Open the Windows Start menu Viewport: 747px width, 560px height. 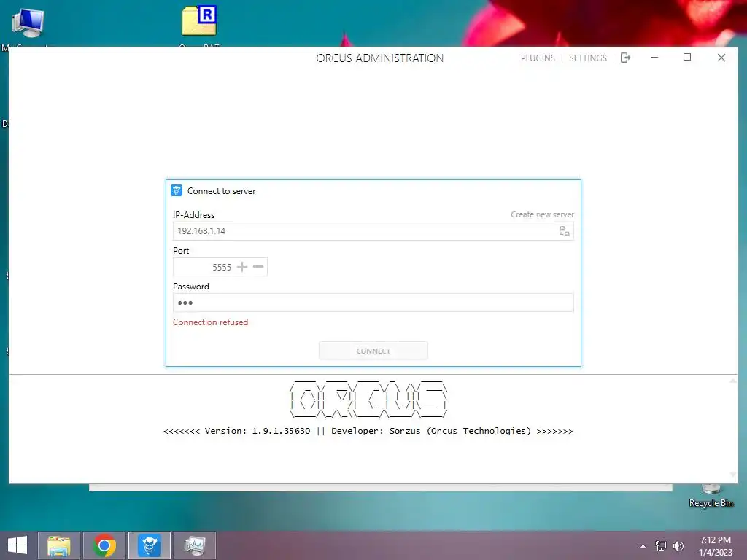(x=18, y=545)
